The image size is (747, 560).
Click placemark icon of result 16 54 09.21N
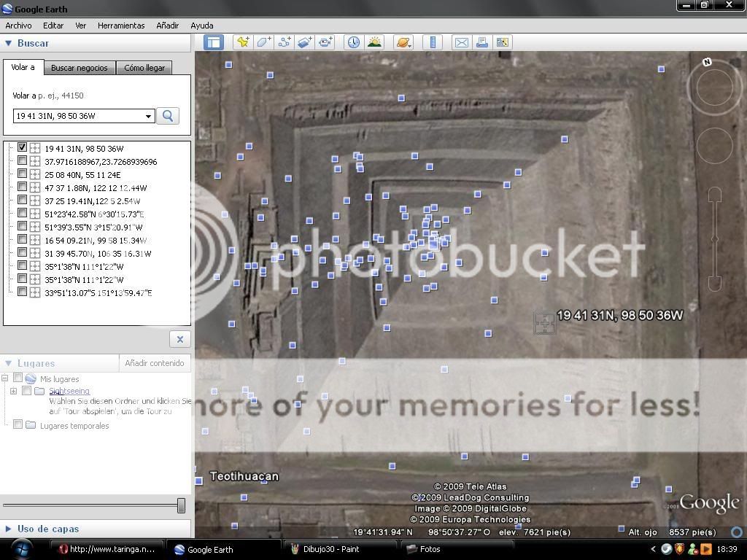click(x=35, y=240)
